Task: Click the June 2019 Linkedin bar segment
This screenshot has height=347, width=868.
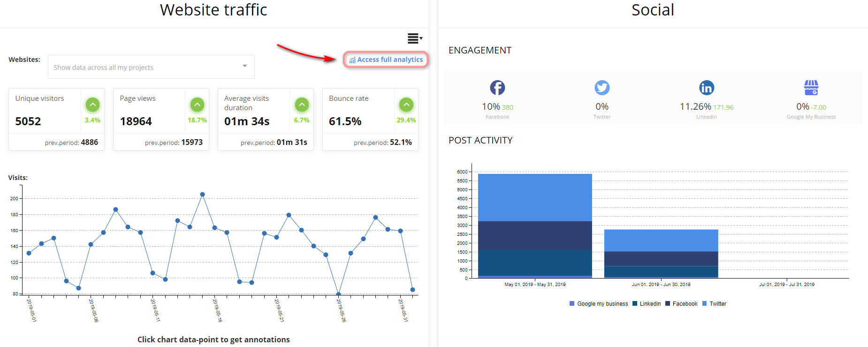Action: coord(661,272)
